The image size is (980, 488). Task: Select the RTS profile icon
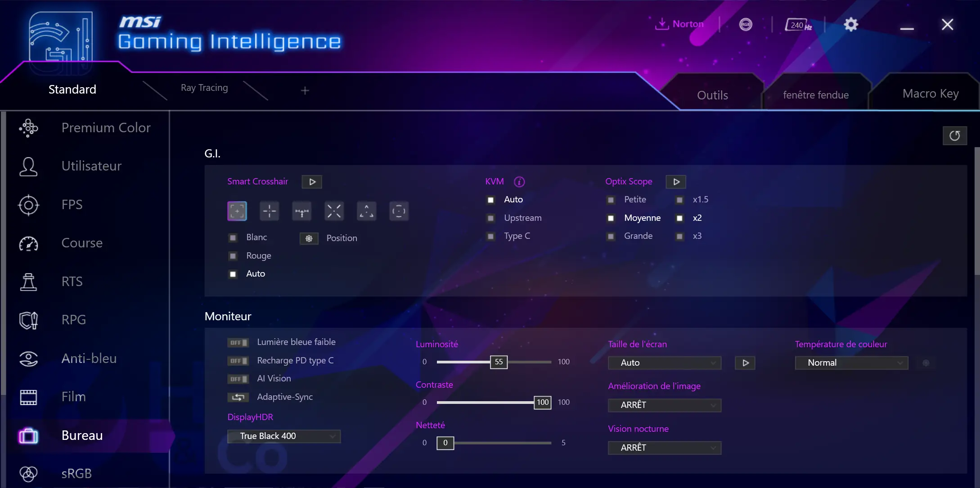coord(27,281)
